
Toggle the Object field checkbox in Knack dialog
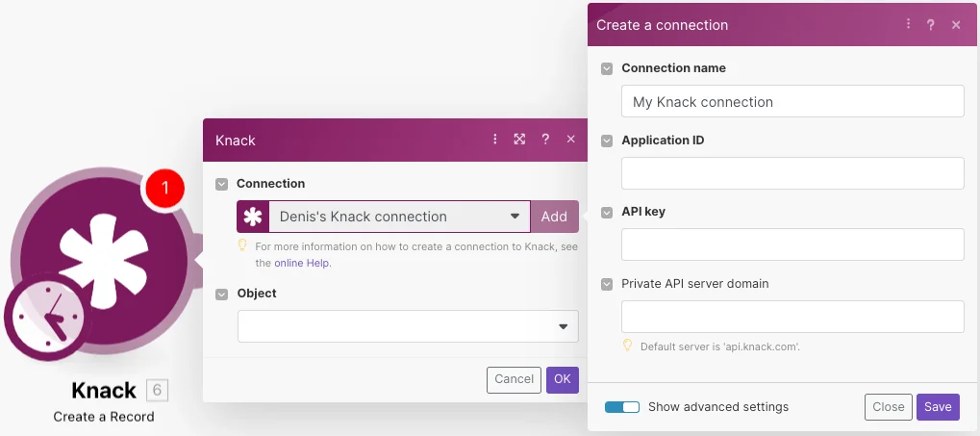pyautogui.click(x=222, y=294)
